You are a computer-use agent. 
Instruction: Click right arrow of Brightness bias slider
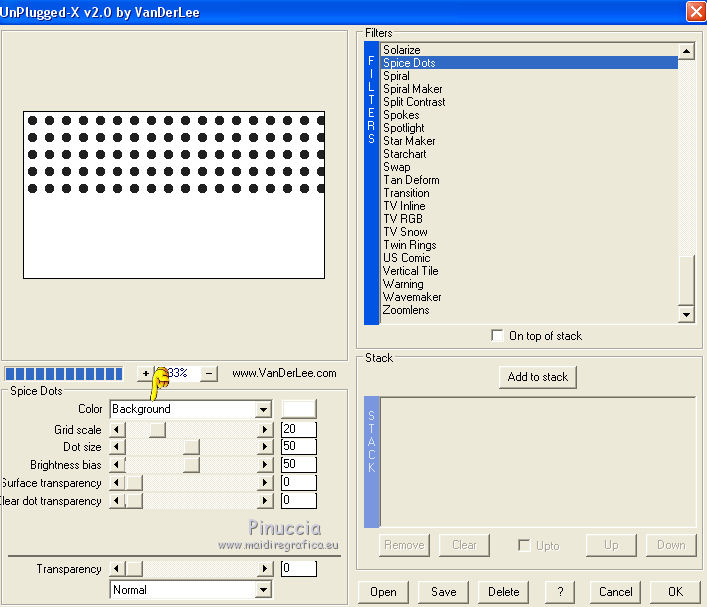[265, 464]
